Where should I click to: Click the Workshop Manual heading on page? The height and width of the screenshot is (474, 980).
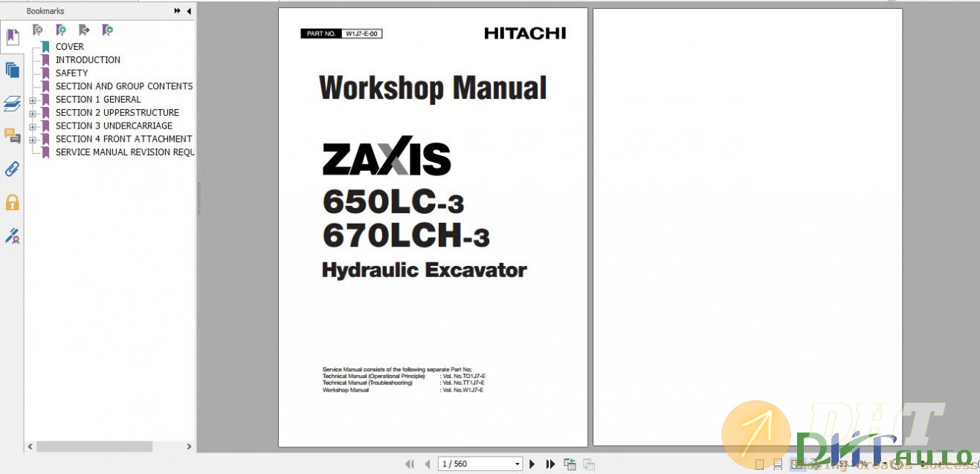pyautogui.click(x=433, y=88)
